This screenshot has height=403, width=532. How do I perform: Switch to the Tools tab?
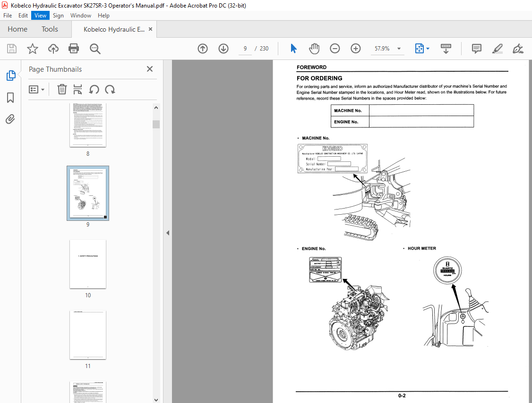(50, 29)
